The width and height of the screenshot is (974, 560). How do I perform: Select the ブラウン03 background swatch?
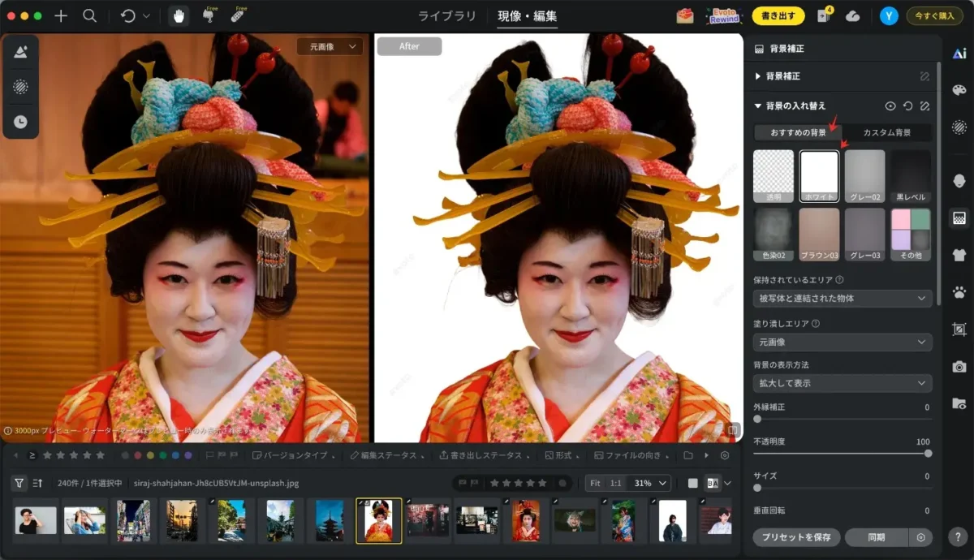pyautogui.click(x=819, y=235)
